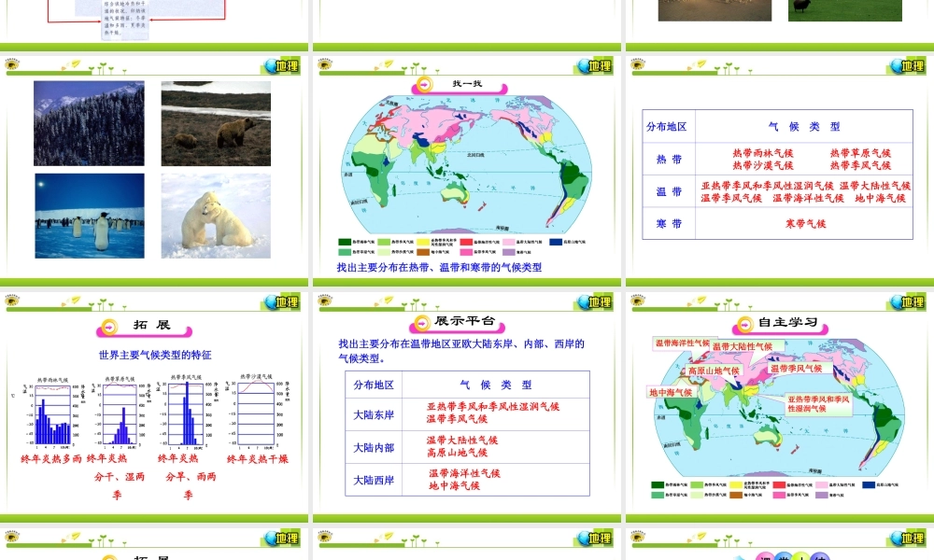Select the 热带草原气候 bar chart
This screenshot has height=560, width=934.
pos(121,413)
